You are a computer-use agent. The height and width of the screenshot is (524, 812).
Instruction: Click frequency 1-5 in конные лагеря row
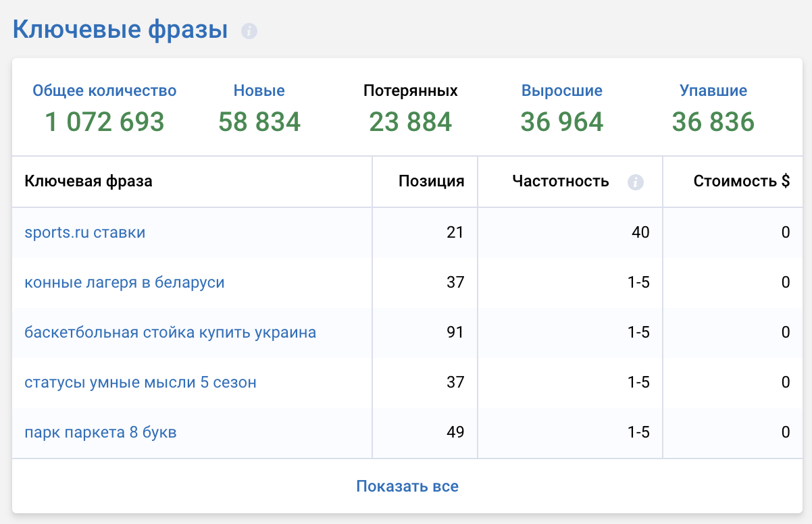(x=638, y=282)
